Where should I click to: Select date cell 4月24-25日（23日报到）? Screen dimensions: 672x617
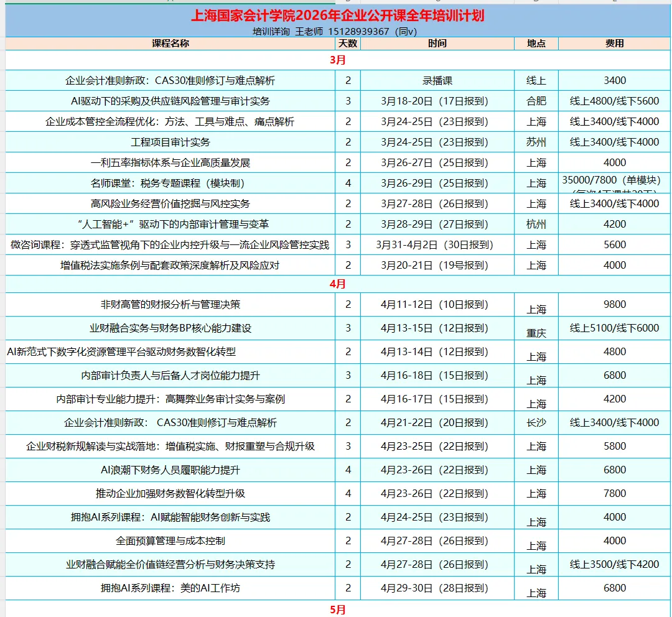coord(437,517)
